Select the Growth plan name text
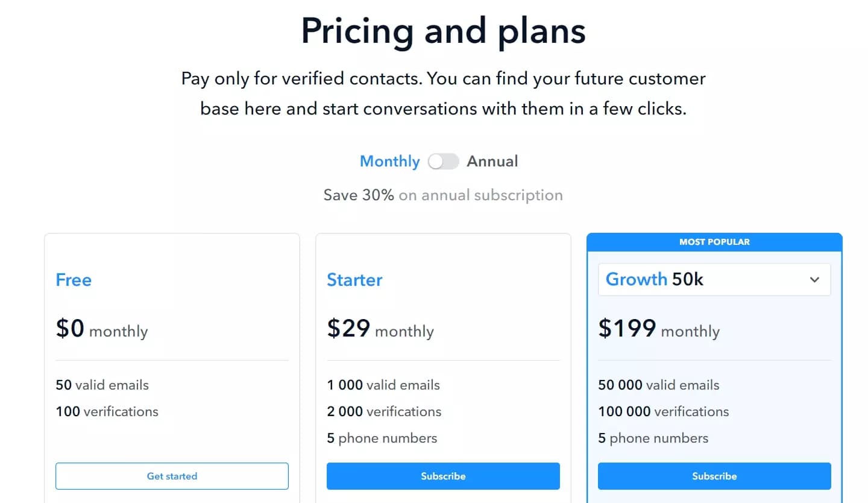This screenshot has height=503, width=868. coord(636,279)
